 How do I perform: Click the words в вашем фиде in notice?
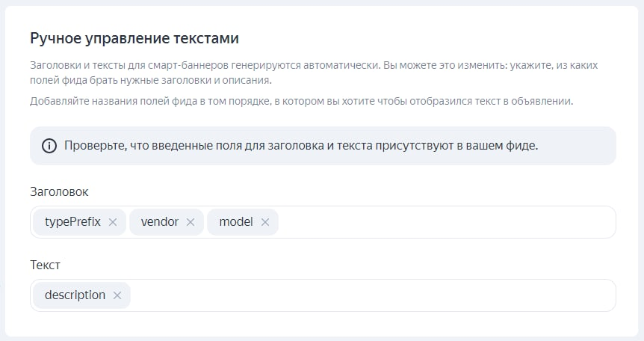(501, 146)
